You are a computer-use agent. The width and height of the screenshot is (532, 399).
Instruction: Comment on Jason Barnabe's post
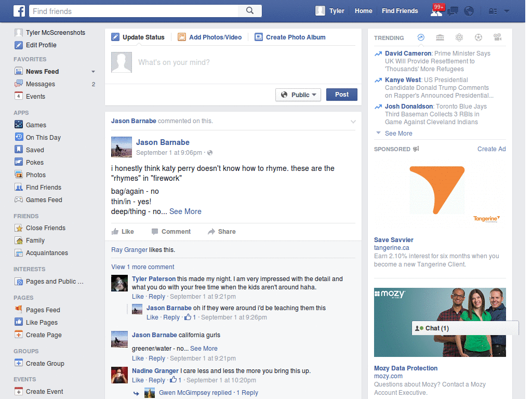coord(171,232)
